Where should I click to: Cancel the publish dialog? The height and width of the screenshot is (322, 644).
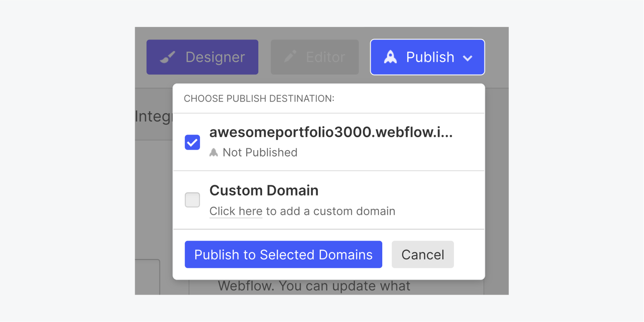pos(422,254)
